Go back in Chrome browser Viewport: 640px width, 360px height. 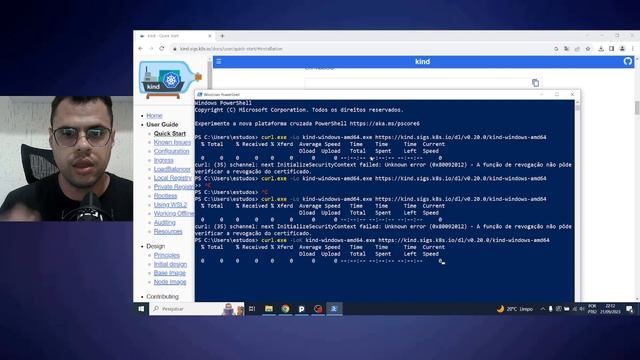tap(141, 48)
